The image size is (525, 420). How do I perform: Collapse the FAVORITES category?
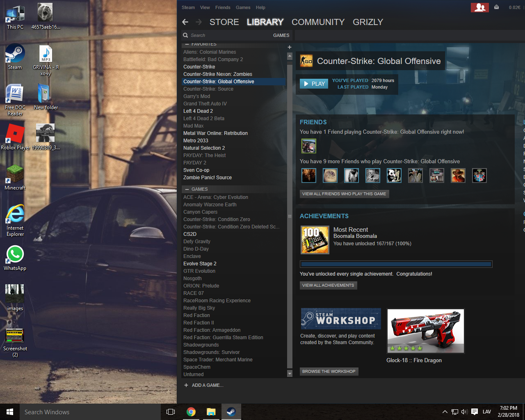[187, 44]
